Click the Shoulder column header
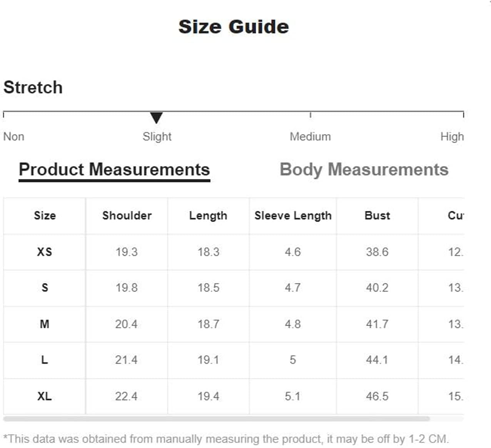 pyautogui.click(x=127, y=216)
